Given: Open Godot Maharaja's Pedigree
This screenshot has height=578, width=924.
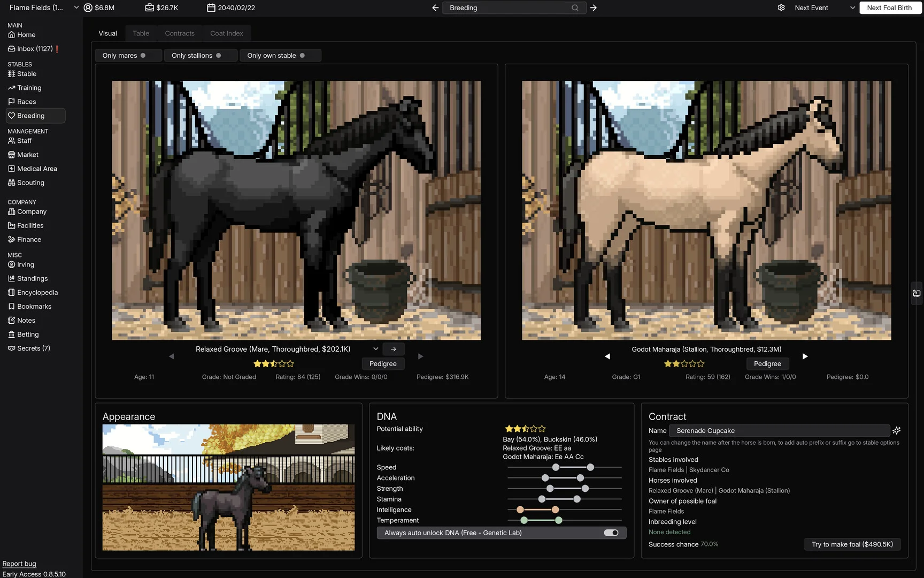Looking at the screenshot, I should coord(767,363).
